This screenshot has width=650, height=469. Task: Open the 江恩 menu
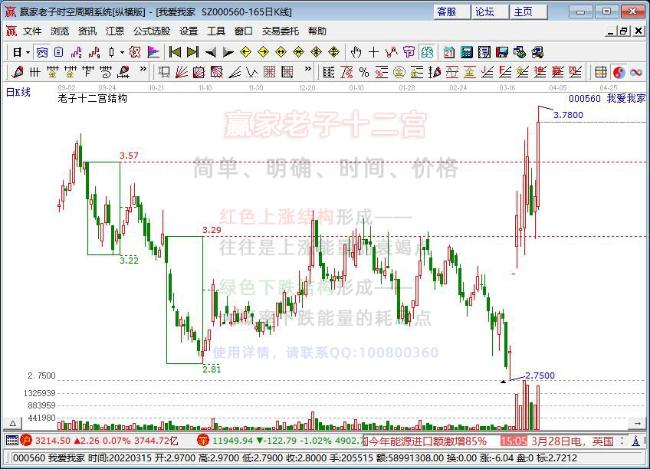click(115, 31)
